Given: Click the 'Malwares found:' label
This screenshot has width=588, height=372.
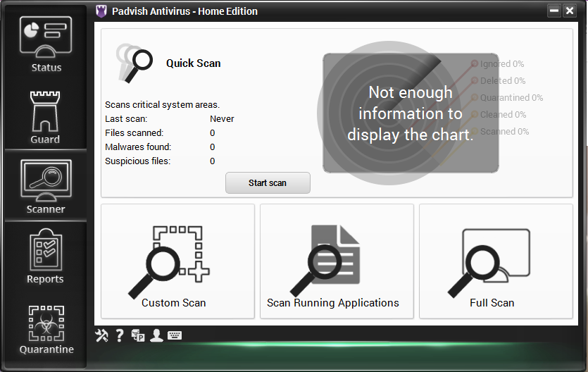Looking at the screenshot, I should click(138, 147).
